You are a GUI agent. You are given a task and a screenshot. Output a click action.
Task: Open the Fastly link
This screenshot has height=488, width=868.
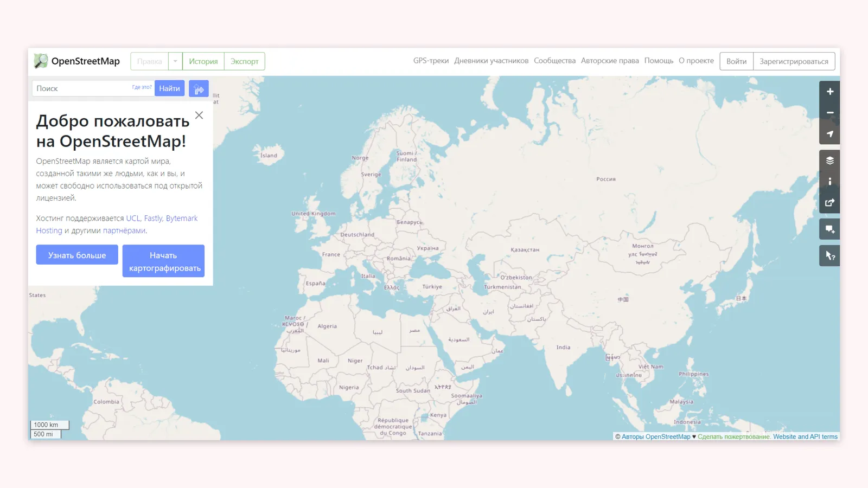(x=153, y=218)
